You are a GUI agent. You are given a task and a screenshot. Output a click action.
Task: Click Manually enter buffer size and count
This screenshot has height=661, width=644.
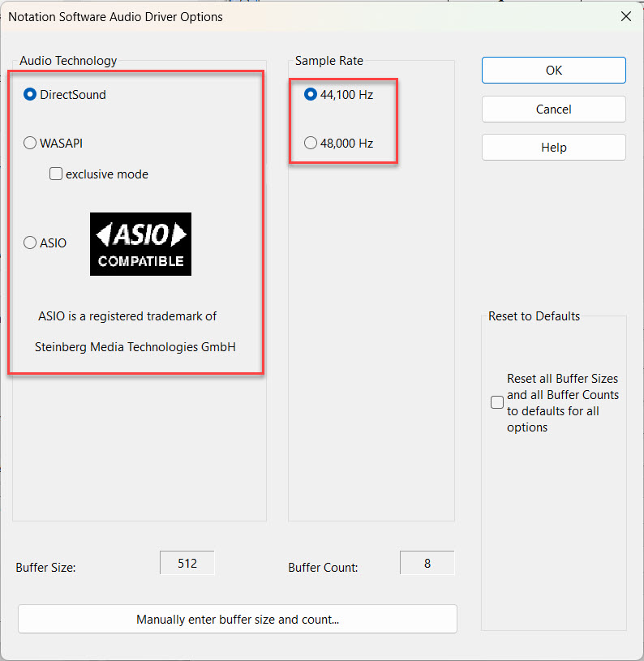[237, 620]
